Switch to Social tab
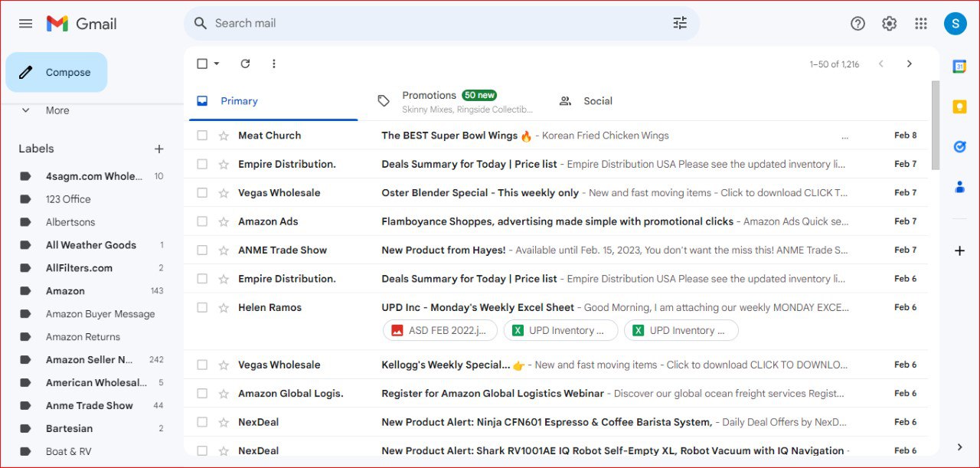 coord(597,101)
